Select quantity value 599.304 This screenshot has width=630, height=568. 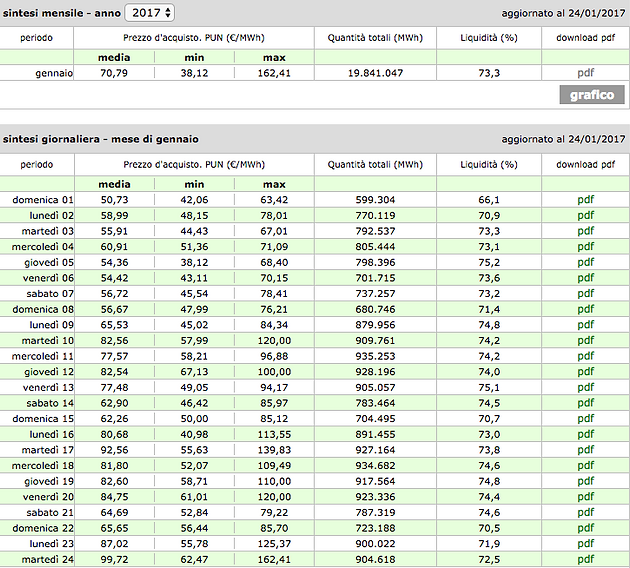(375, 200)
